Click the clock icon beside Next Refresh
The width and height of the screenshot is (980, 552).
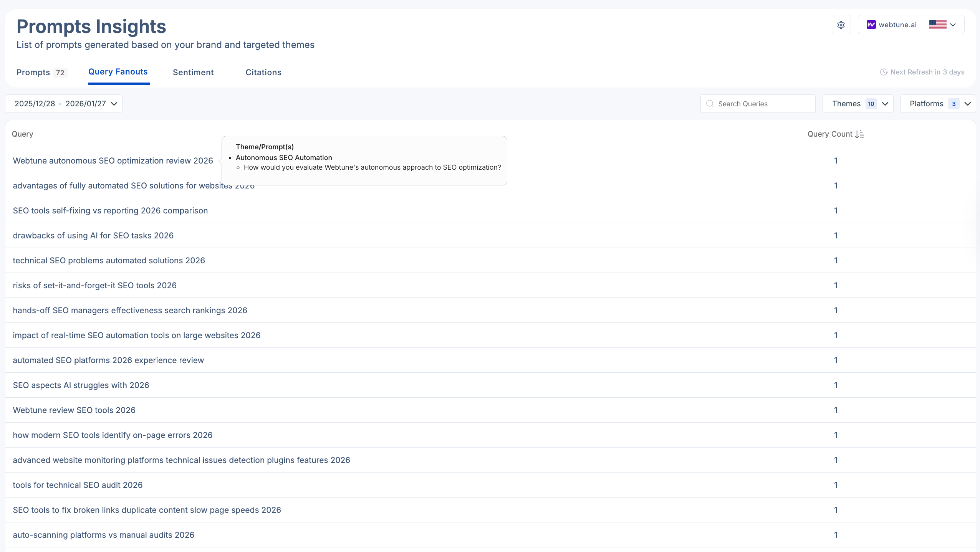click(x=883, y=72)
